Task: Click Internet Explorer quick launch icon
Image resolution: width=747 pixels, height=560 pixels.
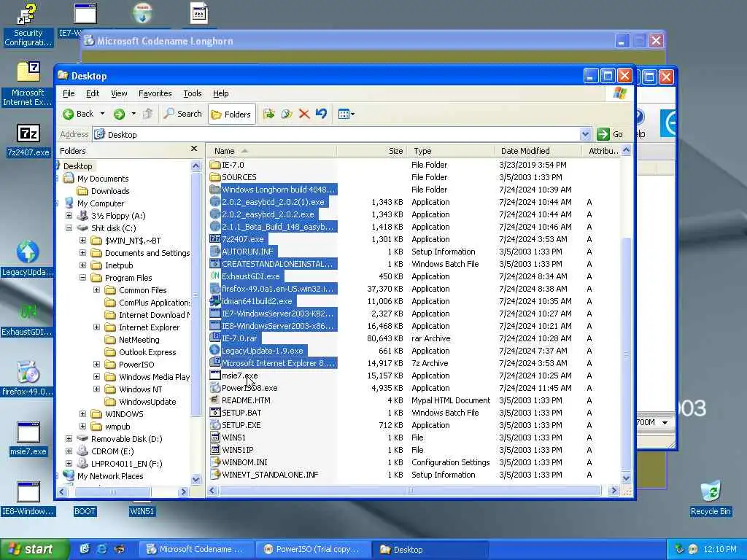Action: (102, 549)
